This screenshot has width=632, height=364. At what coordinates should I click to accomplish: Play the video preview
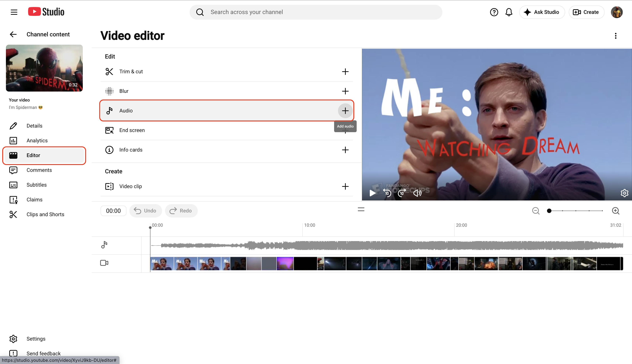tap(372, 193)
